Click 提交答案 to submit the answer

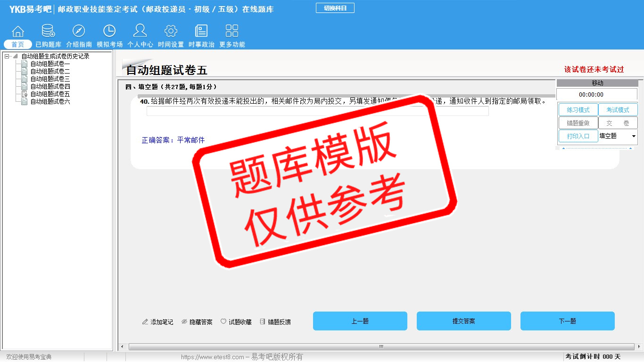click(x=463, y=321)
